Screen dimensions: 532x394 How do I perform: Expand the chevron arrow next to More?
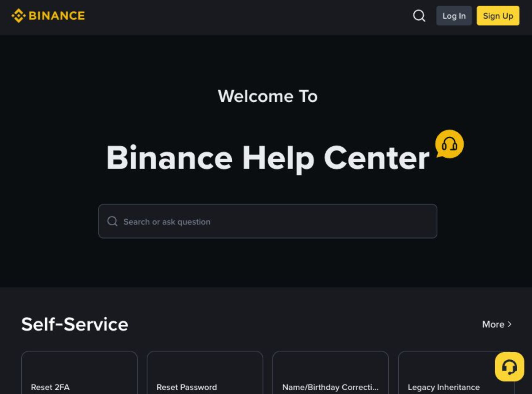(509, 324)
